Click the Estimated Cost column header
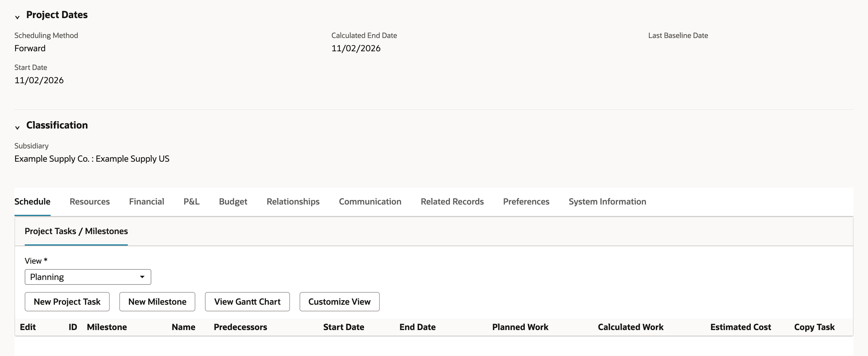Image resolution: width=868 pixels, height=356 pixels. tap(741, 327)
